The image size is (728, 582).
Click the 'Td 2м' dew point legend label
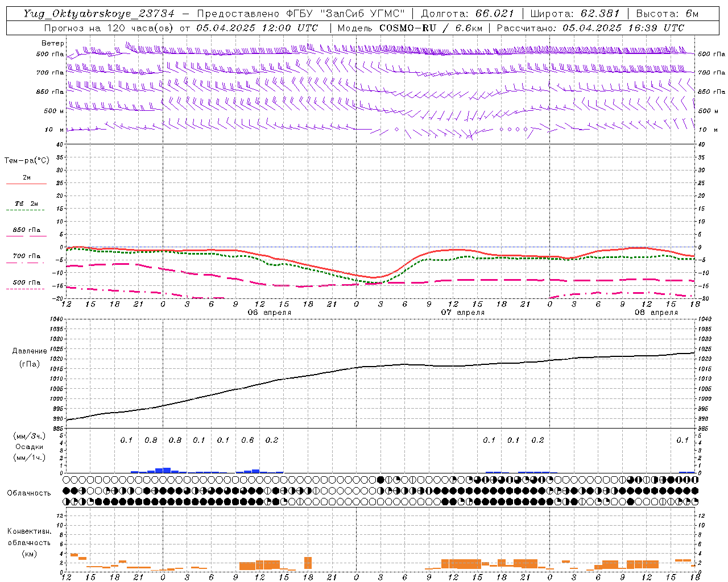pyautogui.click(x=26, y=203)
